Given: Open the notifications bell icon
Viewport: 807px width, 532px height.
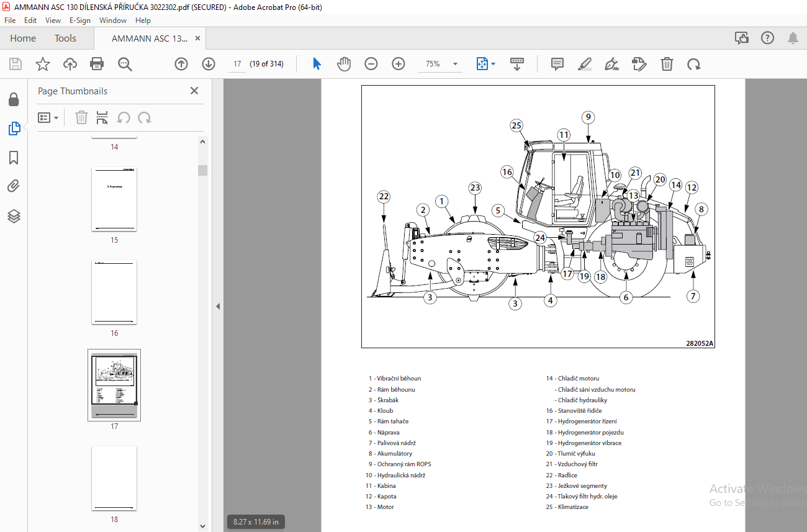Looking at the screenshot, I should pos(793,38).
